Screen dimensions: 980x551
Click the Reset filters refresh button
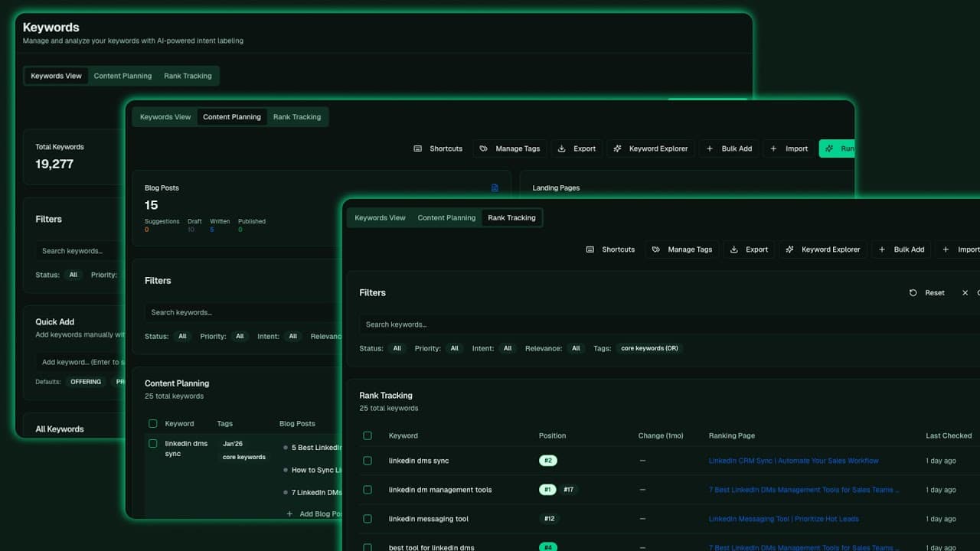click(x=927, y=293)
